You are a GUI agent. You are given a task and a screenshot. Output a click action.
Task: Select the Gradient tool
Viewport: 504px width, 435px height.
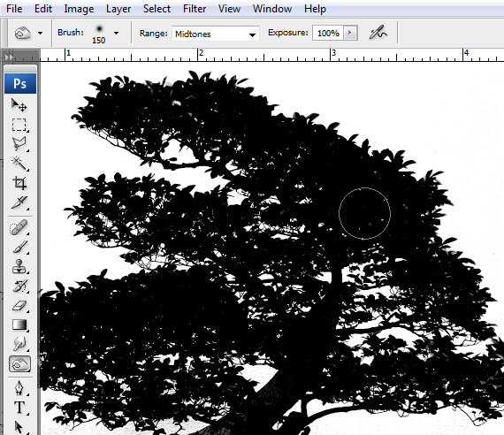(19, 324)
